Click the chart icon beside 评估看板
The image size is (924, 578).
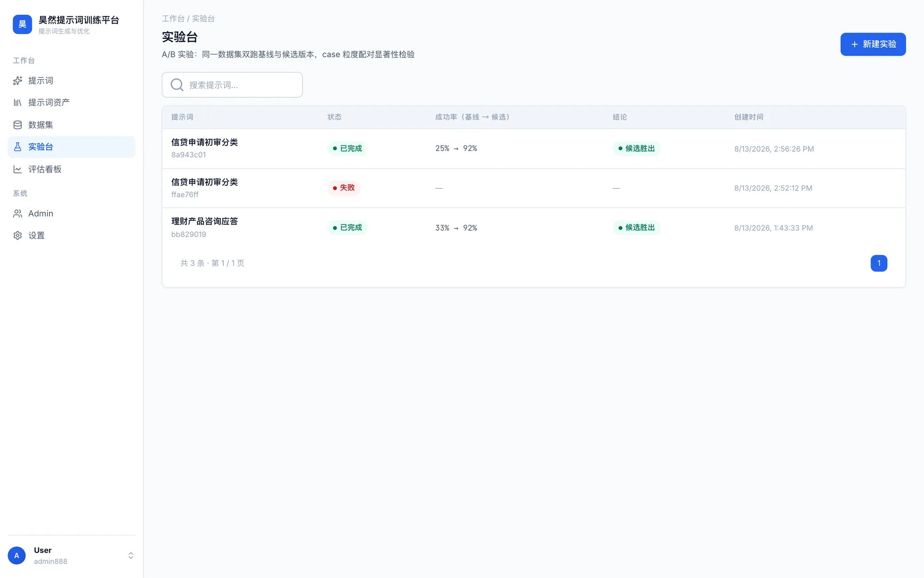coord(18,169)
